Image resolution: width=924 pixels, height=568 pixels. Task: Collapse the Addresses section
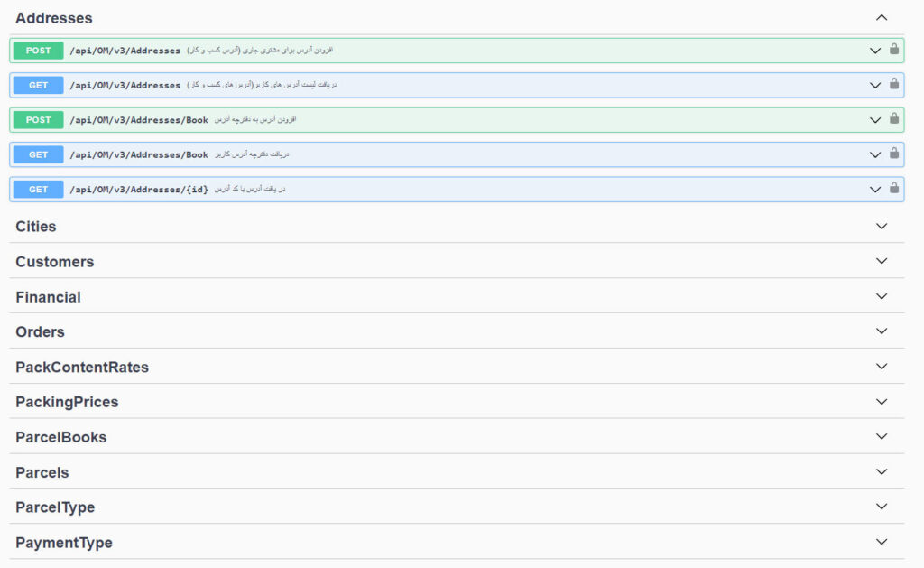coord(881,17)
